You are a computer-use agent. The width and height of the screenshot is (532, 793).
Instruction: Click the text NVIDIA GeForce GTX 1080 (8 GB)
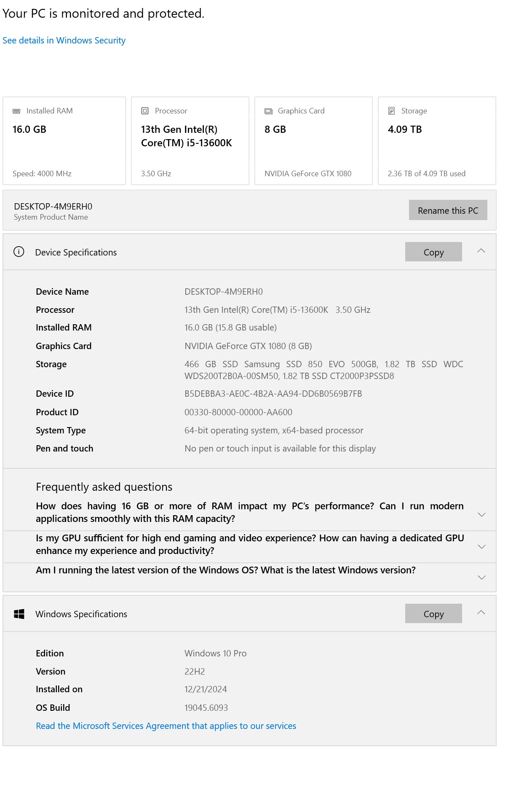[248, 346]
